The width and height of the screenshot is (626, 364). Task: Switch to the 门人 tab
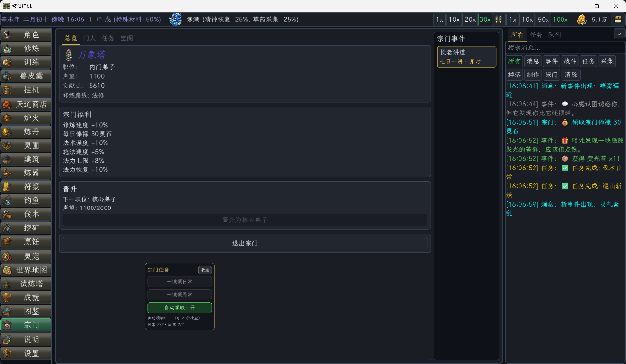tap(89, 38)
